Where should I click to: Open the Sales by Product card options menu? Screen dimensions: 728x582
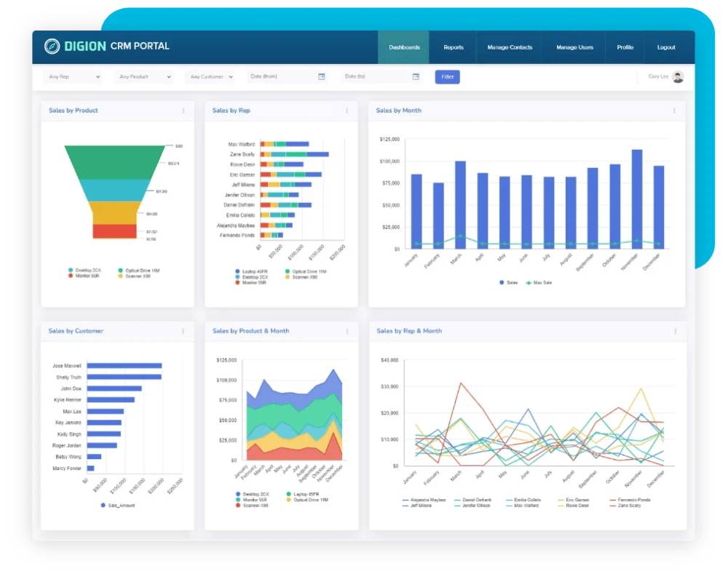click(x=183, y=110)
